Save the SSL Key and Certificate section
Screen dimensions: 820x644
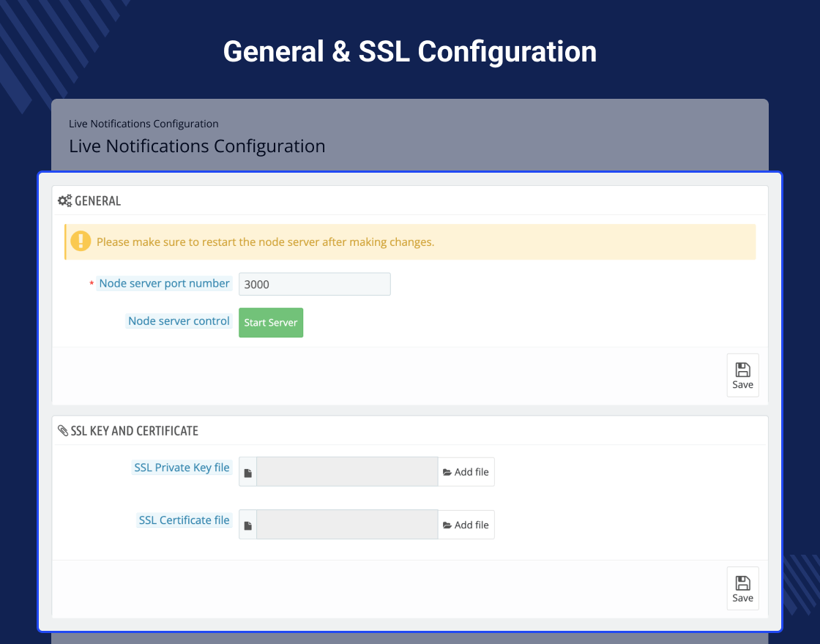[742, 588]
